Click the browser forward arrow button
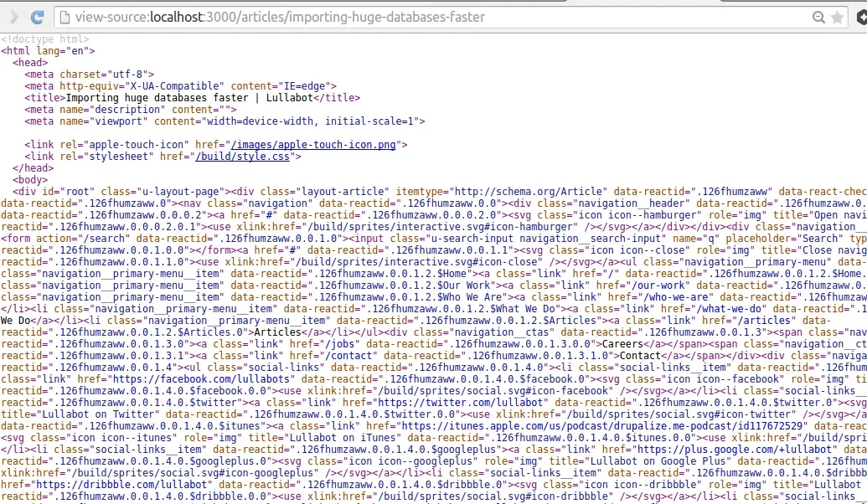 pyautogui.click(x=13, y=17)
